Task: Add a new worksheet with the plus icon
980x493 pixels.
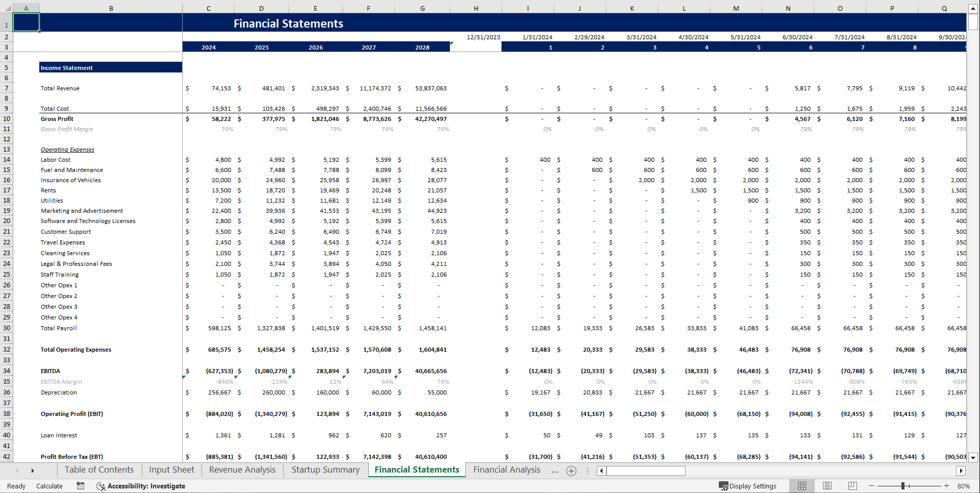Action: click(571, 471)
